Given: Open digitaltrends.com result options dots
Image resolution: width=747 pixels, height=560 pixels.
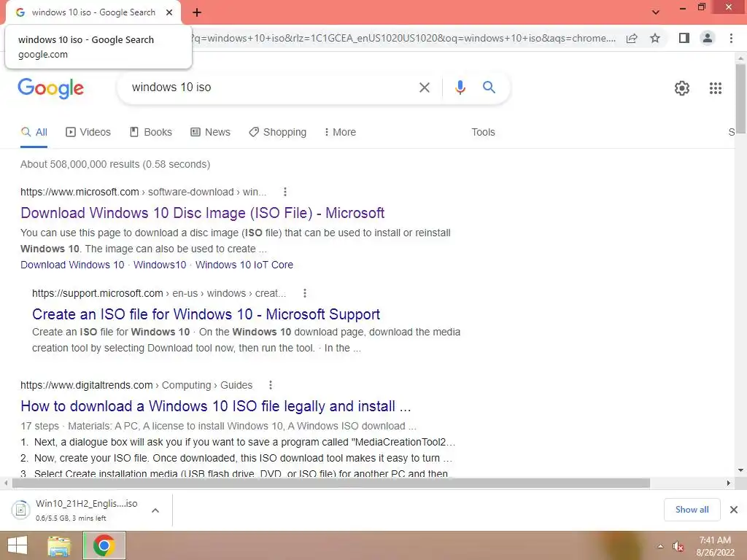Looking at the screenshot, I should [270, 385].
